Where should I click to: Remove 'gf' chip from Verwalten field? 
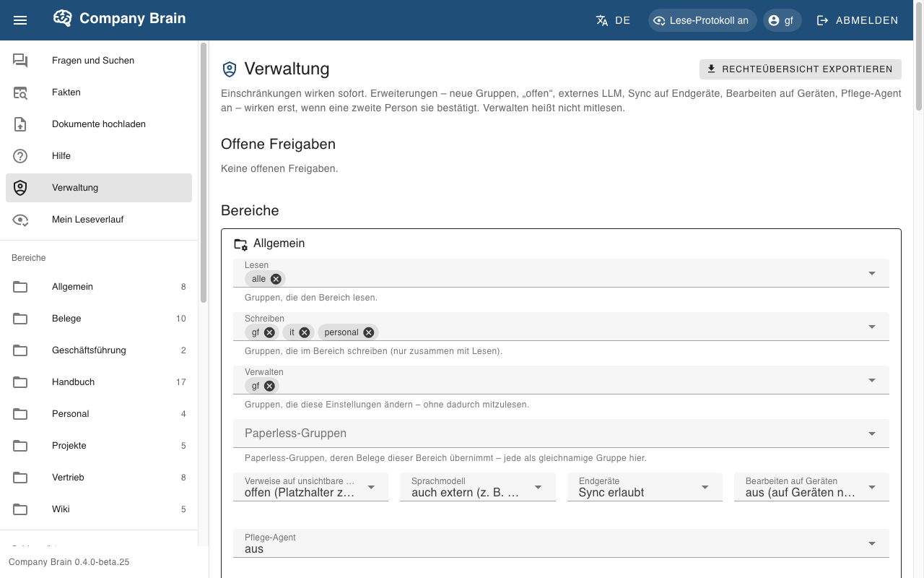point(269,386)
